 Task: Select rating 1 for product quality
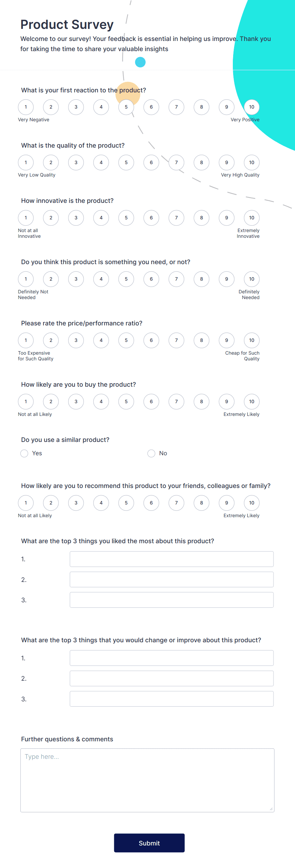tap(26, 162)
